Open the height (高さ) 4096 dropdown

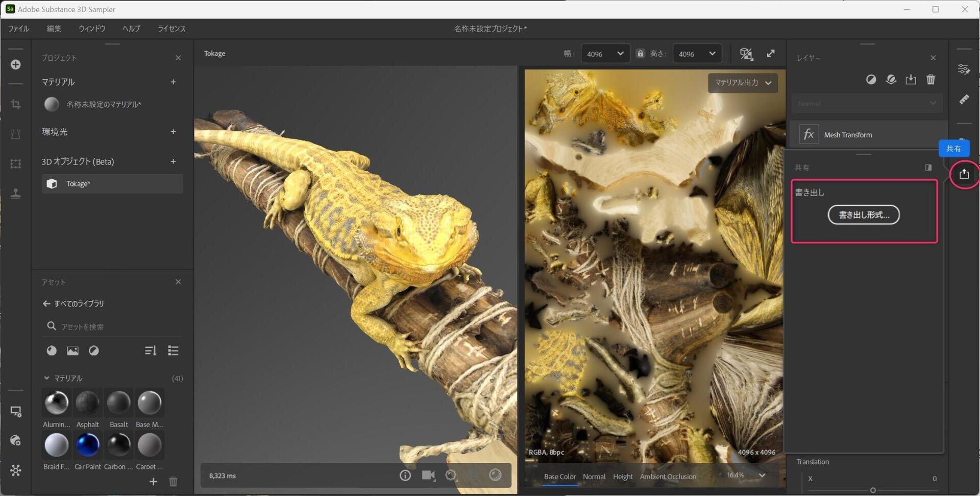pyautogui.click(x=697, y=54)
